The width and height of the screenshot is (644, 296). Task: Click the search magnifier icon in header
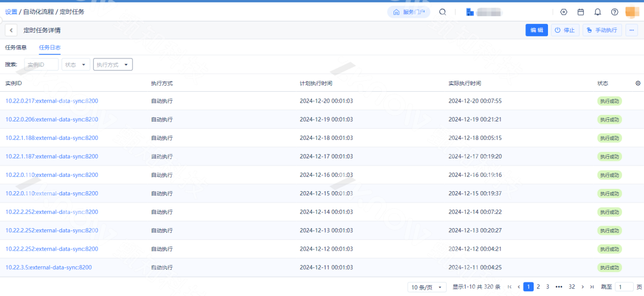tap(442, 12)
